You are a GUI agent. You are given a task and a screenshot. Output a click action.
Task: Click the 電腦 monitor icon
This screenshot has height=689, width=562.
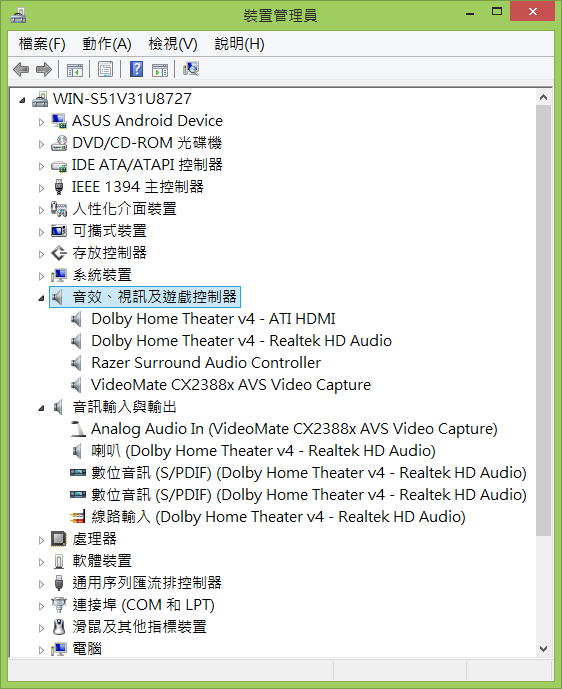pyautogui.click(x=59, y=649)
